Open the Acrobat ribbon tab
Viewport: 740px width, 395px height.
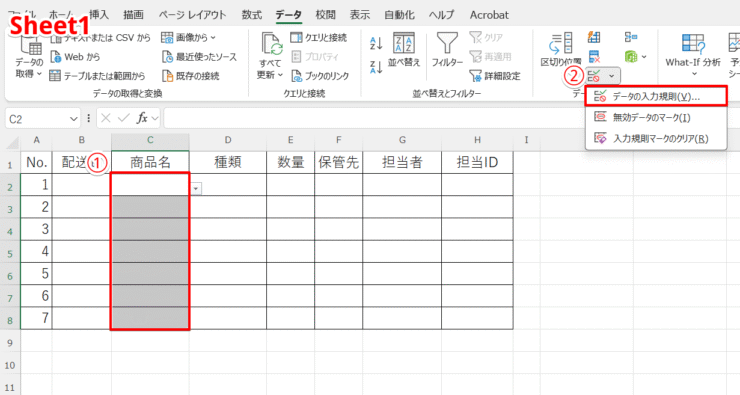[x=489, y=15]
